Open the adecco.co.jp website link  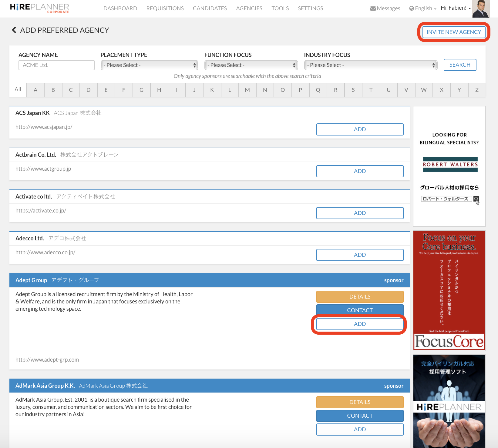point(45,252)
